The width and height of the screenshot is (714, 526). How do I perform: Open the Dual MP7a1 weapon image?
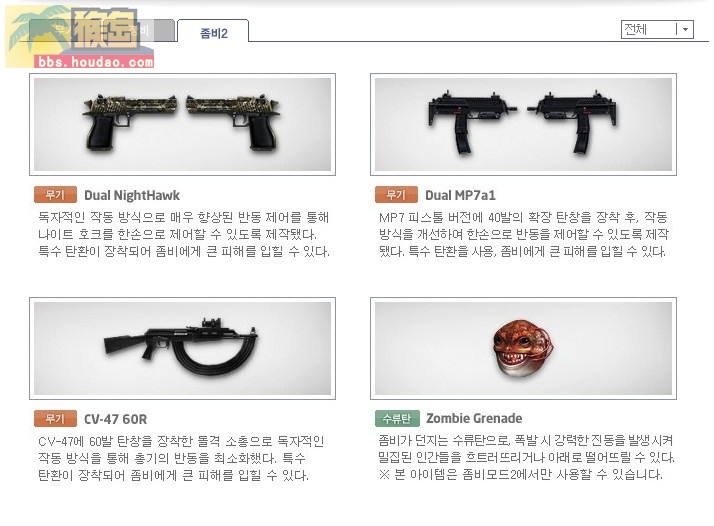click(523, 124)
